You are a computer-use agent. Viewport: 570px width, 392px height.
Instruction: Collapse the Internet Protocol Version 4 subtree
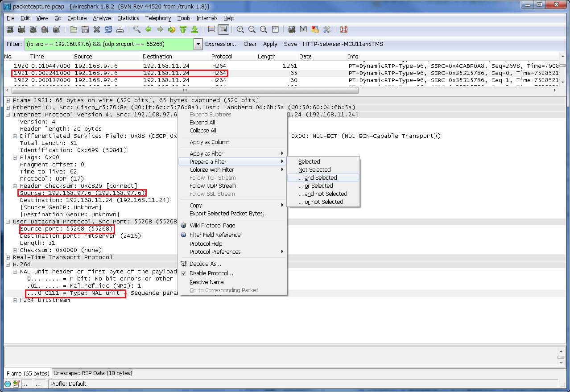tap(8, 114)
